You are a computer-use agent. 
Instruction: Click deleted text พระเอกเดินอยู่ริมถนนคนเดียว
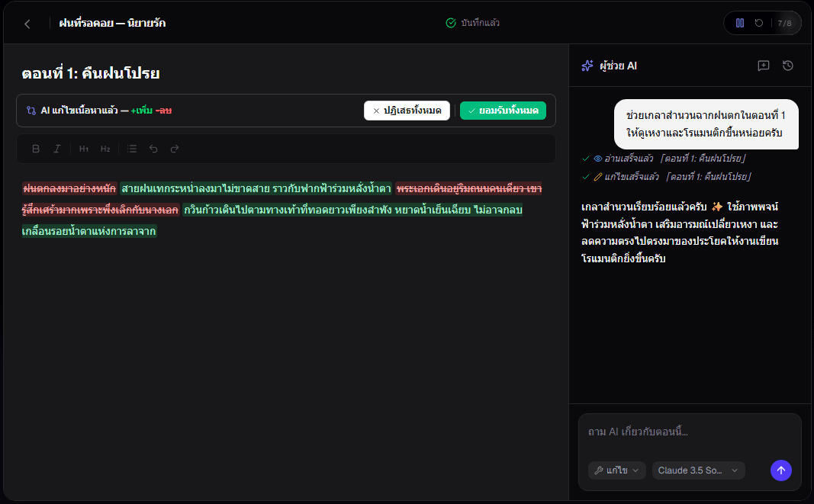pos(459,188)
